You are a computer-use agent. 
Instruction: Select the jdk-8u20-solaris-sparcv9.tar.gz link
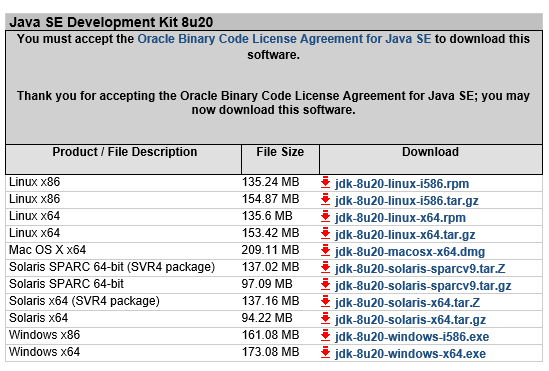click(x=423, y=286)
